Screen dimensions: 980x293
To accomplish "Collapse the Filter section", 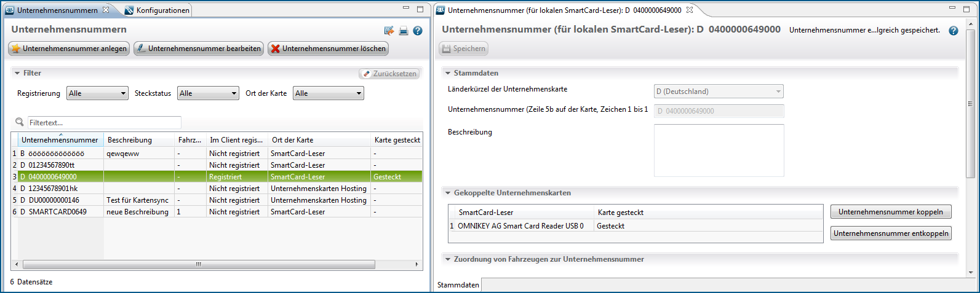I will point(17,73).
